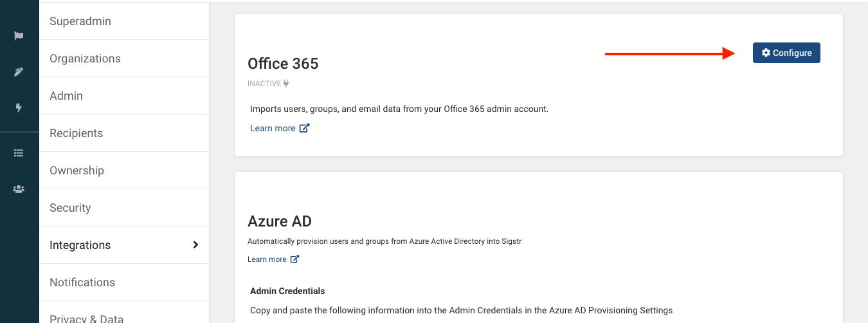Click the Configure button for Office 365
The height and width of the screenshot is (323, 868).
786,53
